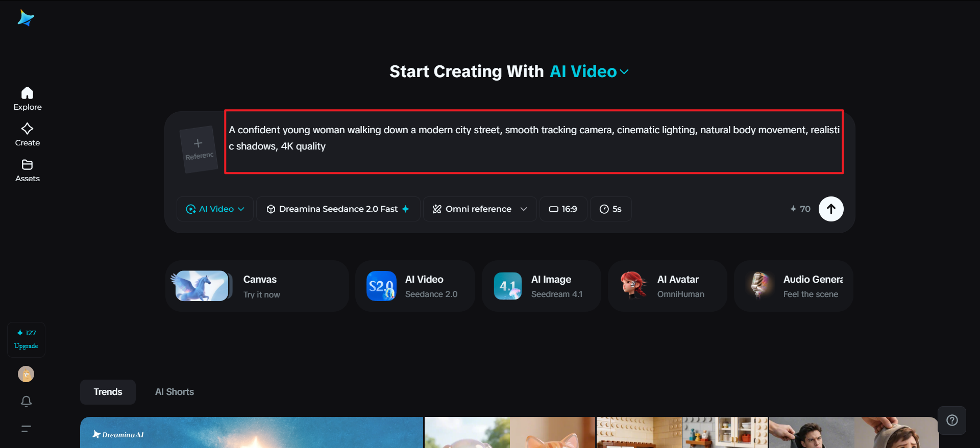The image size is (980, 448).
Task: Open the Explore home page
Action: click(x=28, y=99)
